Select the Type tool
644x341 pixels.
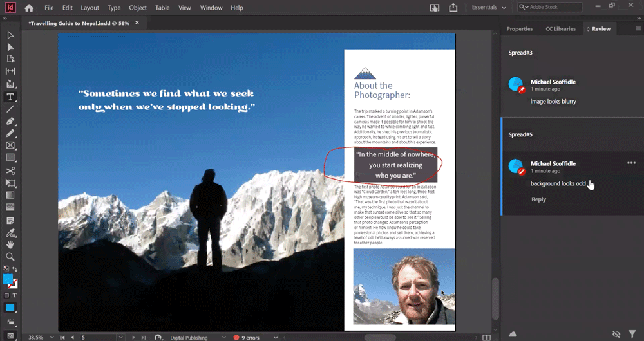[x=10, y=97]
